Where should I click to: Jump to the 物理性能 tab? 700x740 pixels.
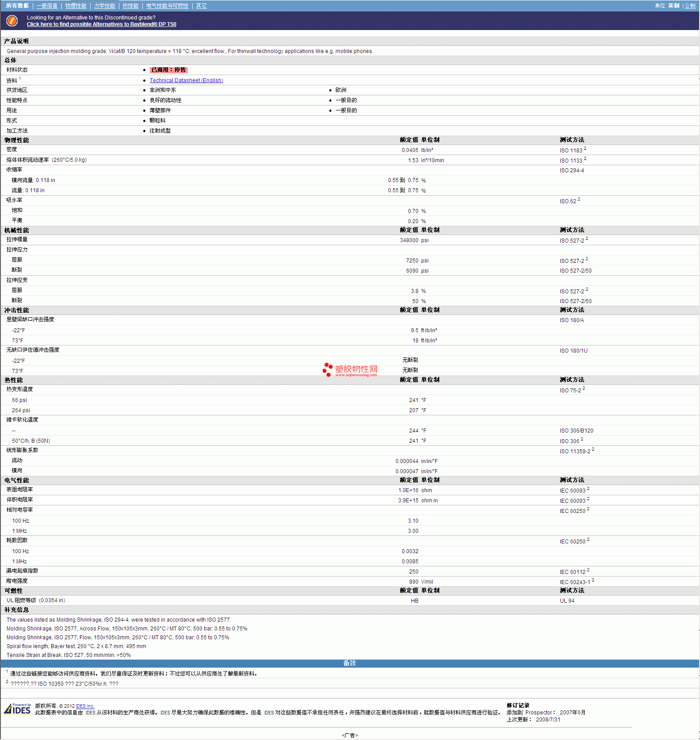tap(76, 6)
